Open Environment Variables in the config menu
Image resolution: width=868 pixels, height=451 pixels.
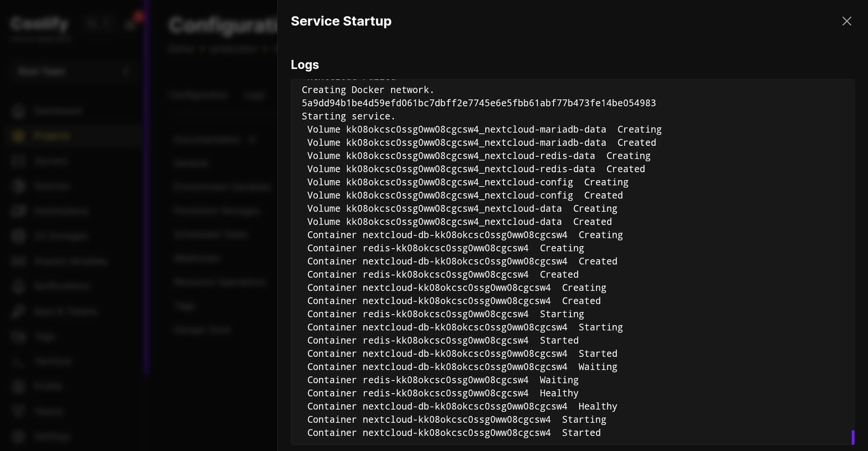pos(221,187)
